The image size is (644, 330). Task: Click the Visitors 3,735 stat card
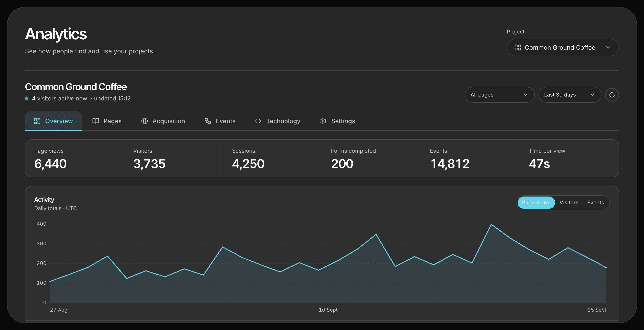click(173, 158)
